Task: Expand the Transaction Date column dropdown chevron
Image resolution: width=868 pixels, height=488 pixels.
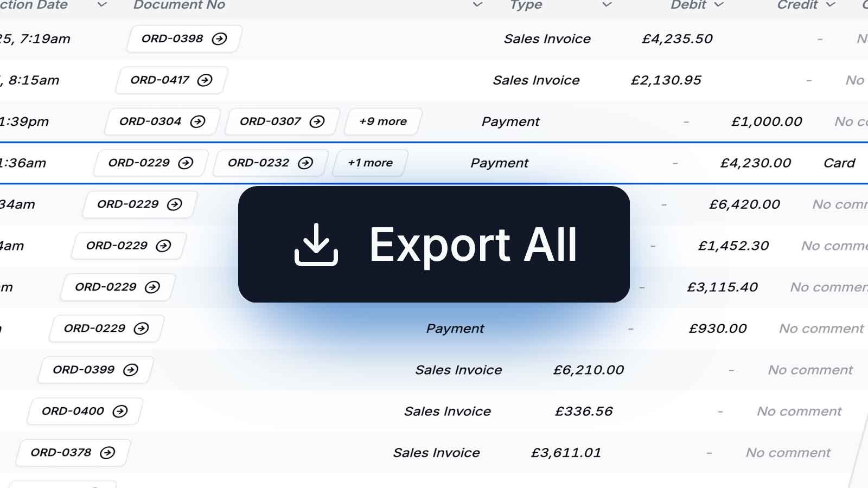Action: [x=102, y=5]
